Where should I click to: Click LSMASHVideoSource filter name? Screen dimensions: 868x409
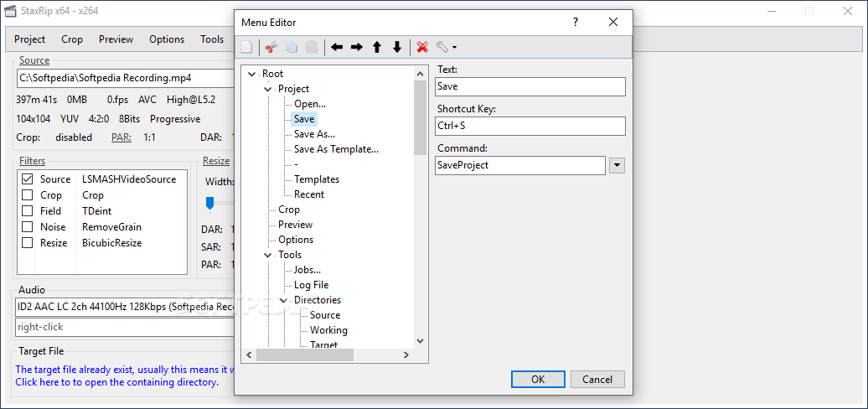click(x=129, y=179)
